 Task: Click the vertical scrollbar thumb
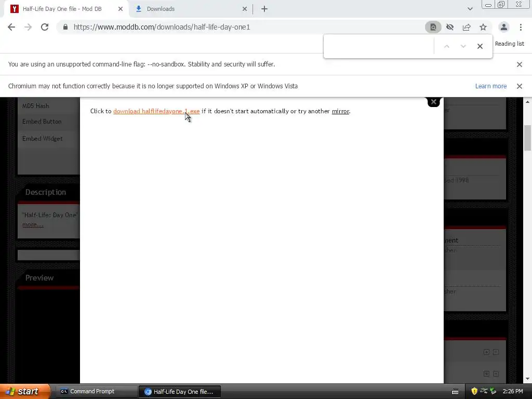point(527,138)
